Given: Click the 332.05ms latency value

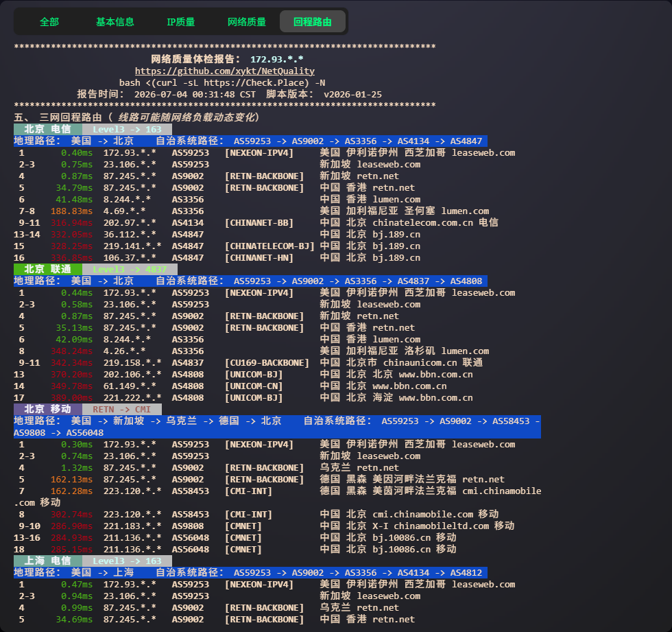Looking at the screenshot, I should [71, 235].
